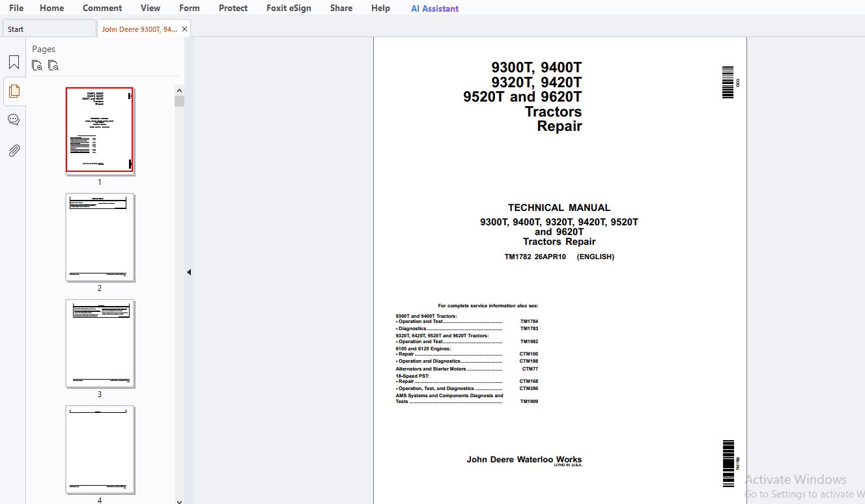The image size is (865, 504).
Task: Click the '6105 and 6125 Engines:' line
Action: (423, 349)
